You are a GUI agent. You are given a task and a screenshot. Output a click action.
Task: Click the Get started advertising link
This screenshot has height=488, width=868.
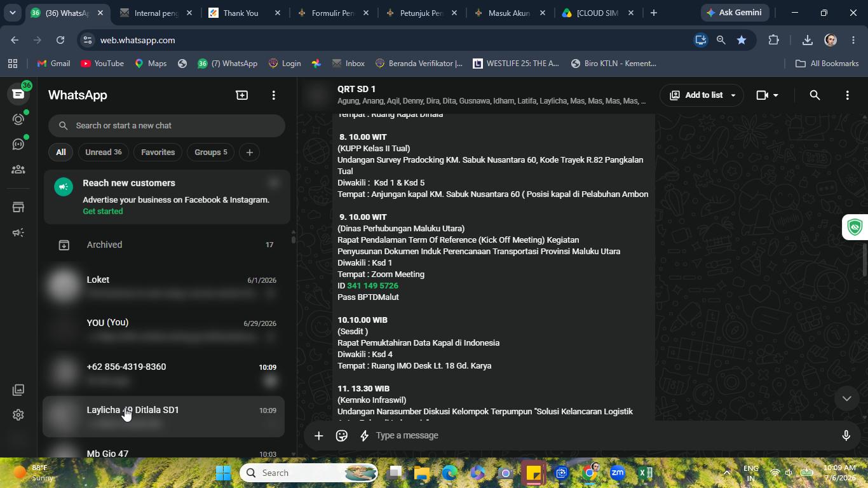click(x=103, y=211)
